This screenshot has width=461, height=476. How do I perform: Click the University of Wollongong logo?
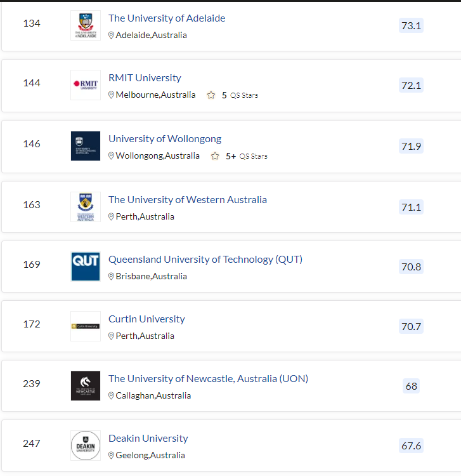coord(86,146)
